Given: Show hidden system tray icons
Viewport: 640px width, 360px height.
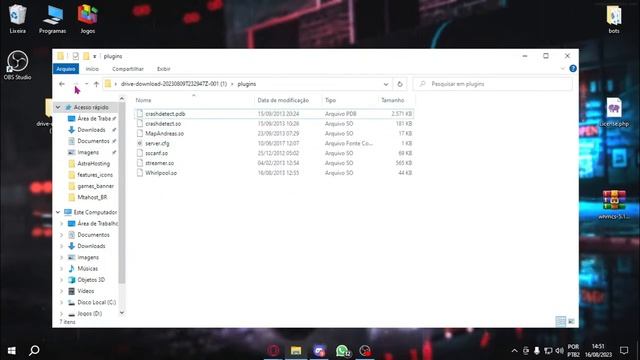Looking at the screenshot, I should tap(514, 351).
